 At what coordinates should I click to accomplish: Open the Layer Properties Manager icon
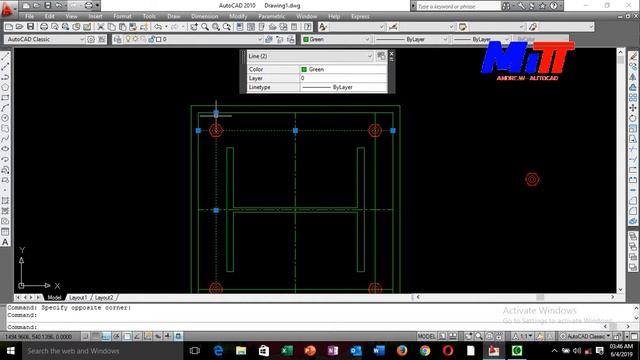[118, 39]
